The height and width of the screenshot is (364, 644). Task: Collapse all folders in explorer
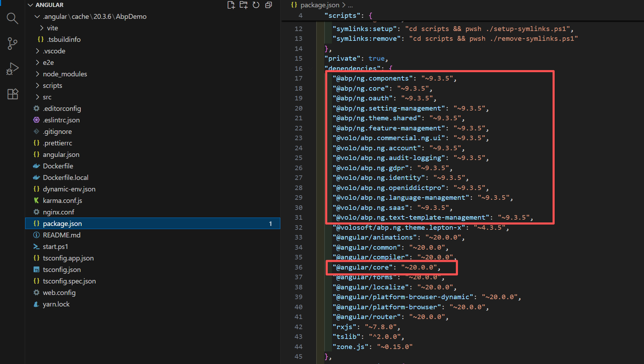tap(268, 5)
